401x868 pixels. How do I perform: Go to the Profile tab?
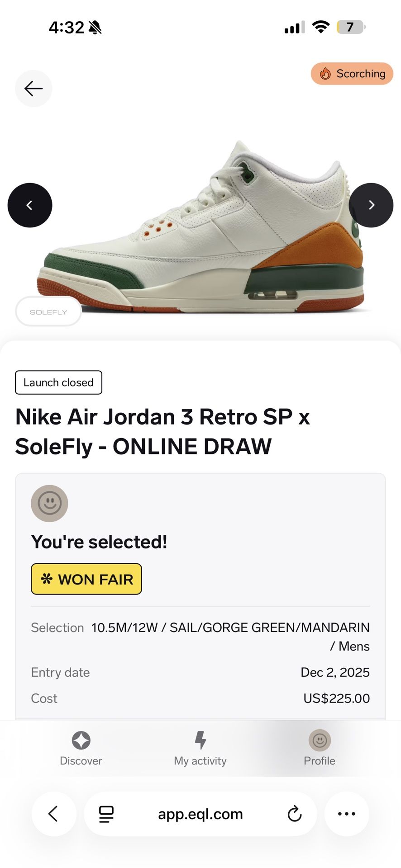[320, 749]
